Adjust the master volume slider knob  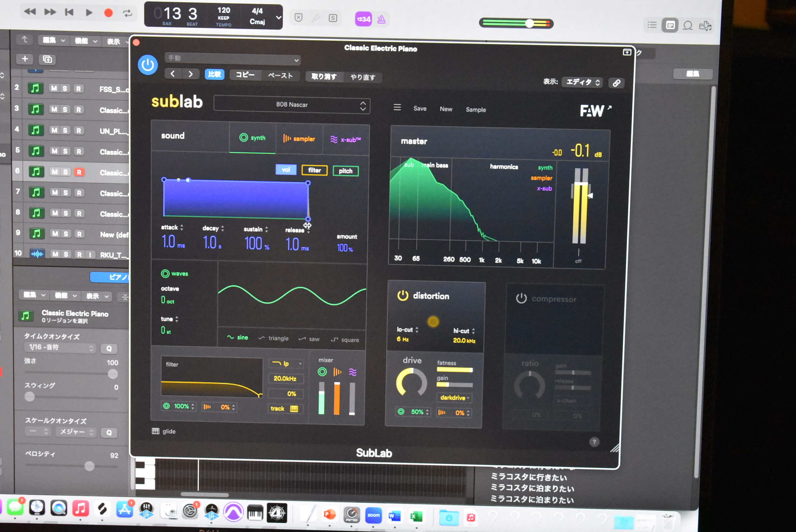529,23
